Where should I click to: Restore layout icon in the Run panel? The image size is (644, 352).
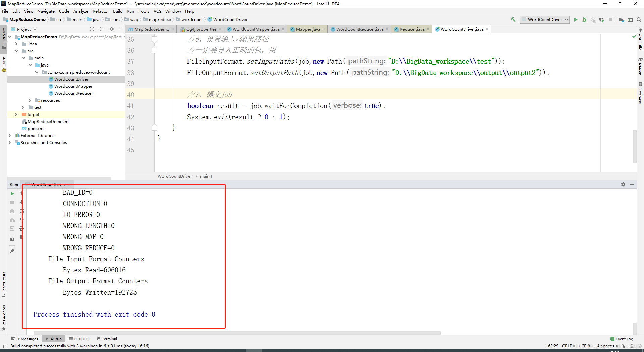point(12,240)
